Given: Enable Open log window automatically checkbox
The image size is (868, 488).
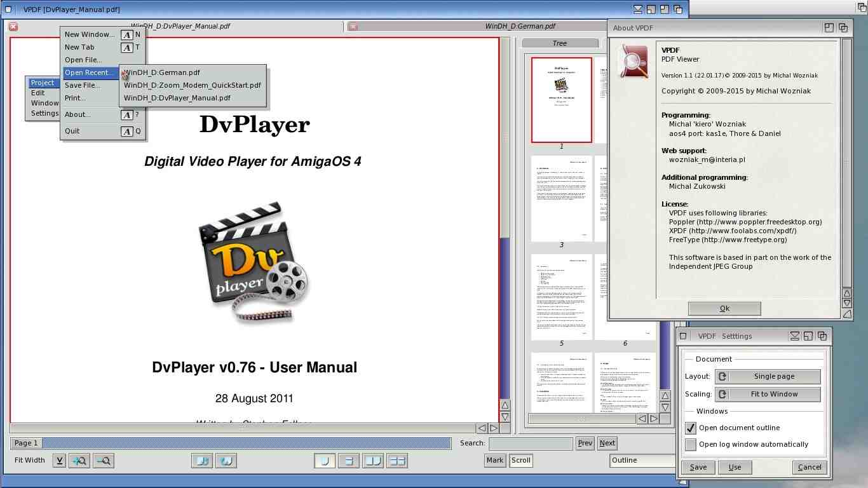Looking at the screenshot, I should [x=691, y=445].
